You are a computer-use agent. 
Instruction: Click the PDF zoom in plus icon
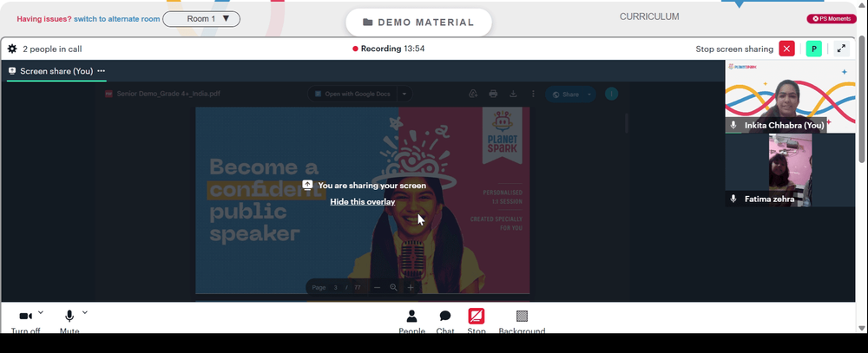click(411, 287)
